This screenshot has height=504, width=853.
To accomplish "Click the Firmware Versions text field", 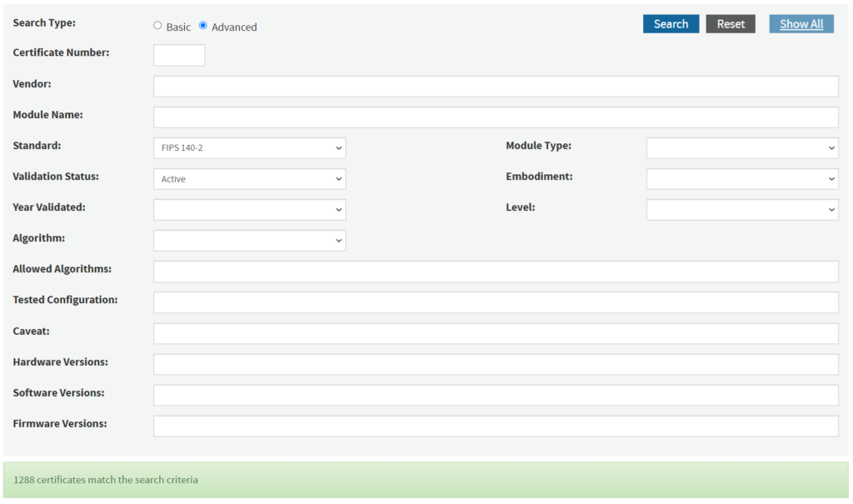I will [x=496, y=427].
